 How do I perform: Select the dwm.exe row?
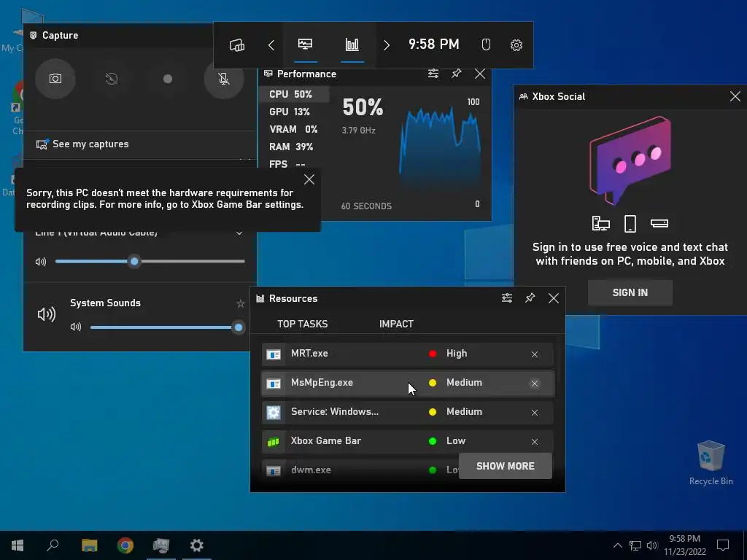(x=360, y=470)
